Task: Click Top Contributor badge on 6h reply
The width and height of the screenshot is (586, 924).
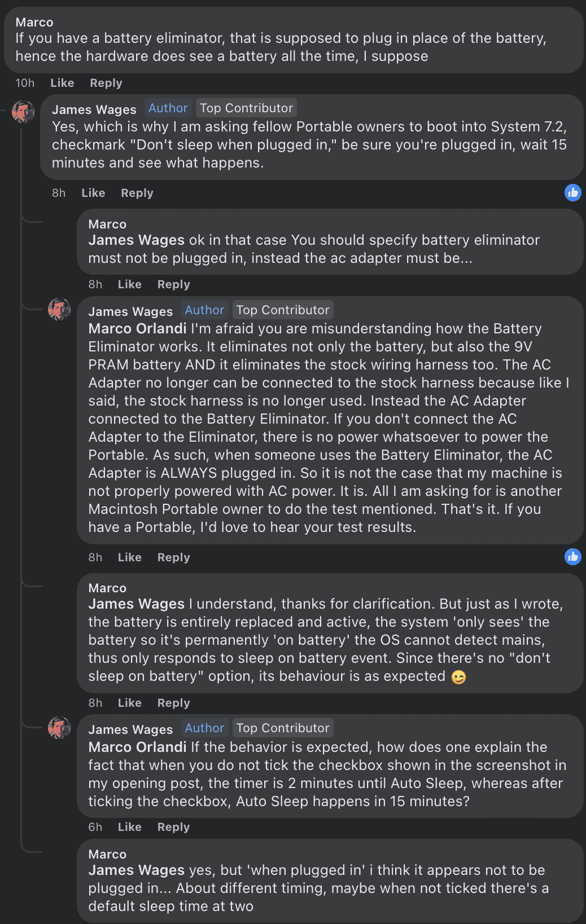Action: point(283,728)
